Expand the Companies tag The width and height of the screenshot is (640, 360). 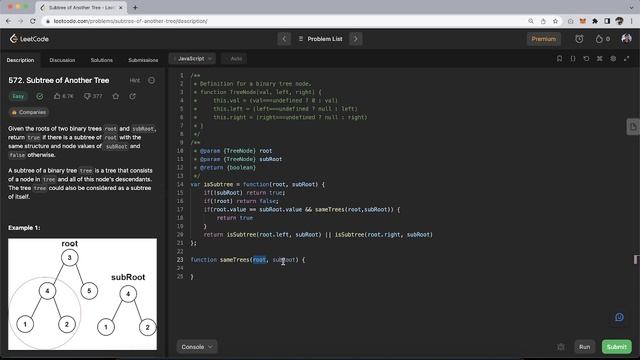tap(29, 112)
